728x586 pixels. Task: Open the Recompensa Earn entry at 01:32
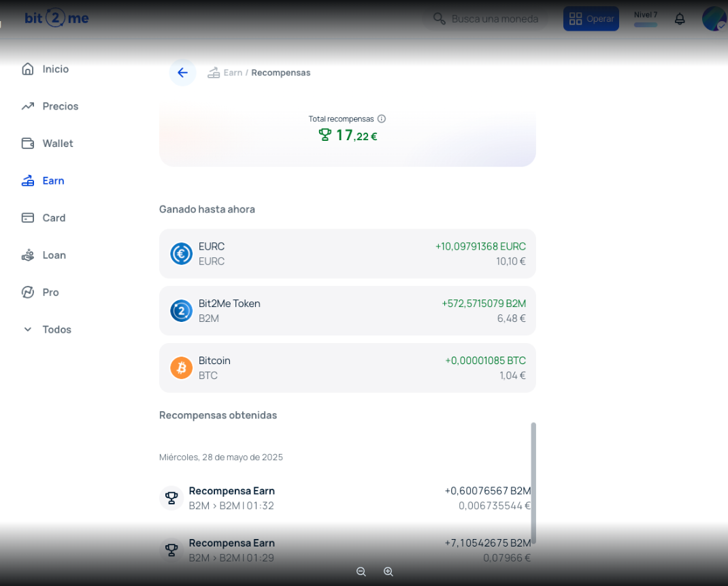pyautogui.click(x=345, y=498)
